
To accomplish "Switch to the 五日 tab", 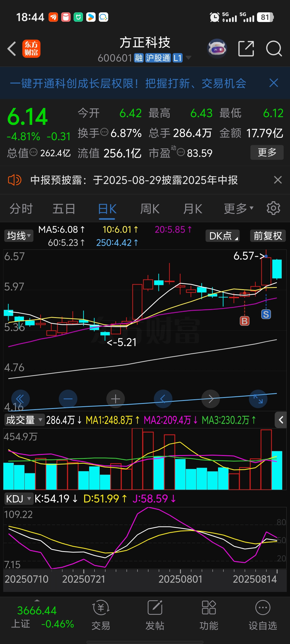I will click(x=64, y=208).
